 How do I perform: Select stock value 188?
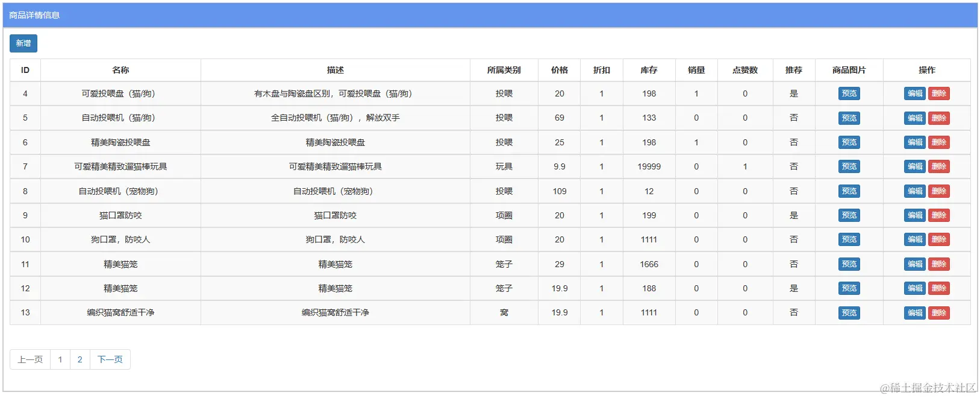(x=649, y=288)
